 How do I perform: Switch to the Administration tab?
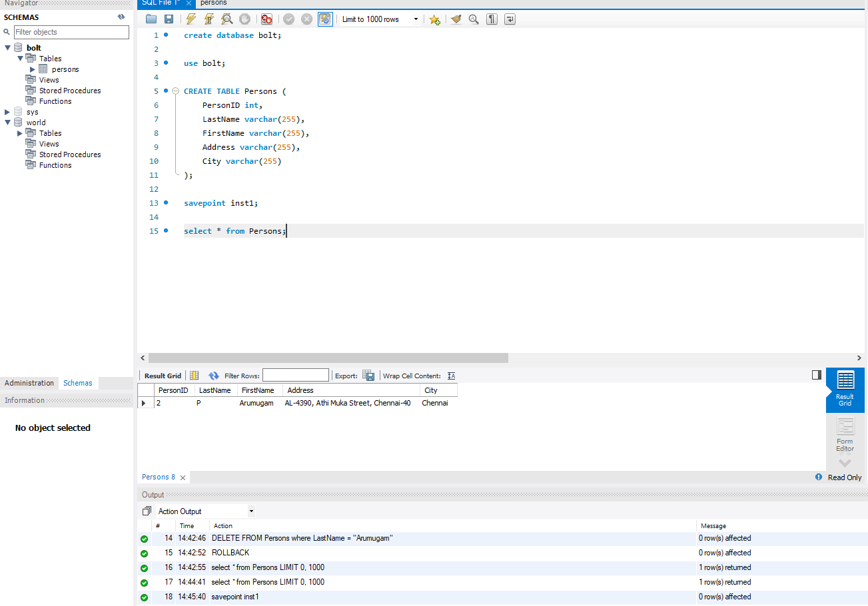coord(29,382)
